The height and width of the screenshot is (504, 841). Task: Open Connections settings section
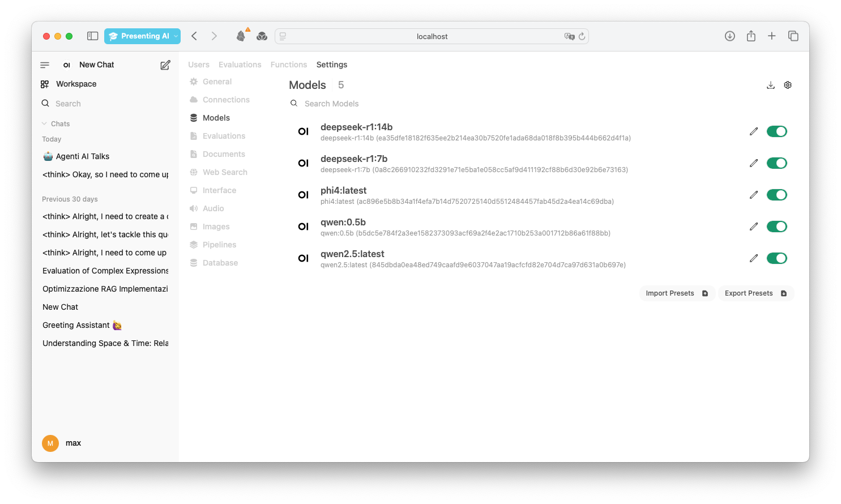220,100
